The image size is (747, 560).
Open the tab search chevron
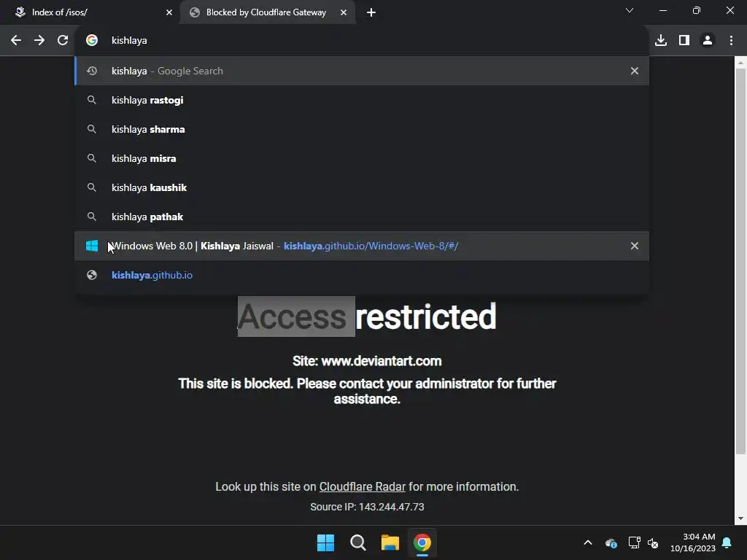coord(630,10)
